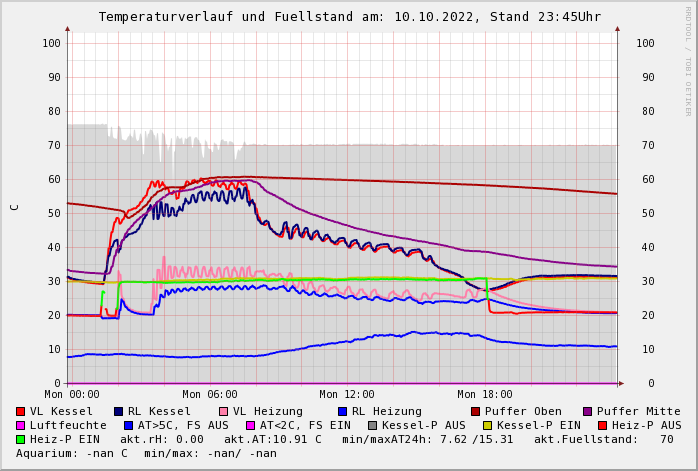Click the dark red Puffer Oben swatch

tap(475, 411)
